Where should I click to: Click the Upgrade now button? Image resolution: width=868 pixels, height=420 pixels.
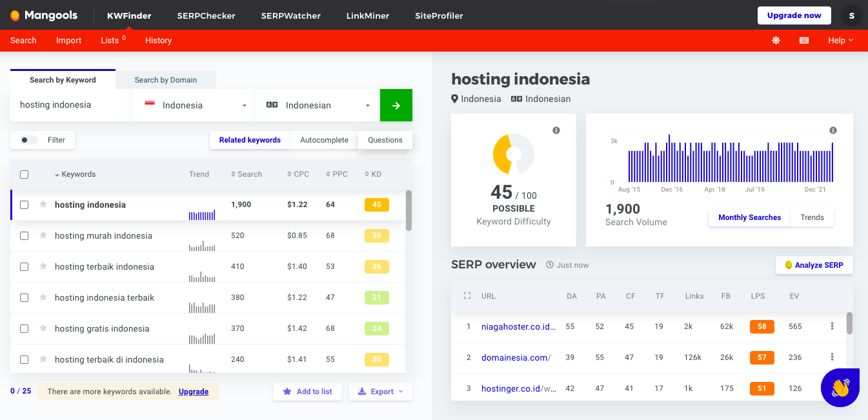click(794, 15)
